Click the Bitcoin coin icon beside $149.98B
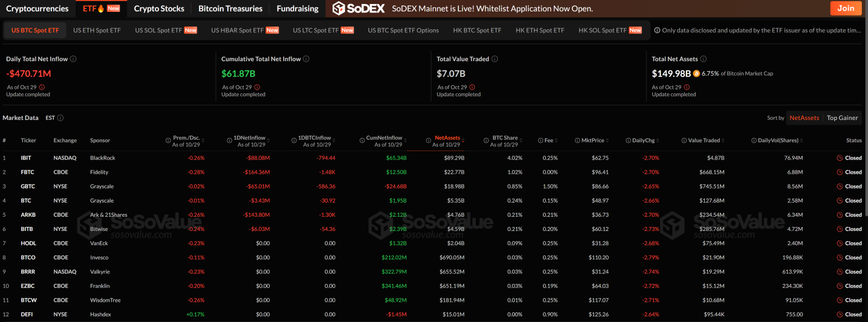 [x=696, y=74]
